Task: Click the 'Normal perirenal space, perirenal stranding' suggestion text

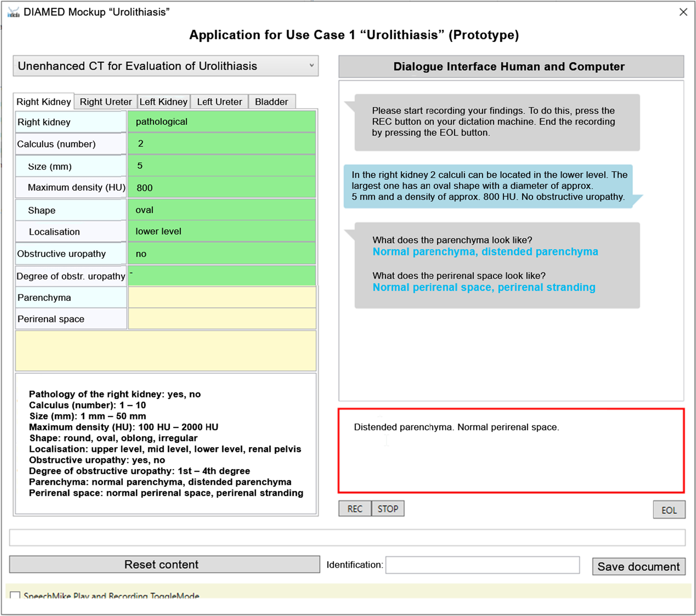Action: pyautogui.click(x=484, y=287)
